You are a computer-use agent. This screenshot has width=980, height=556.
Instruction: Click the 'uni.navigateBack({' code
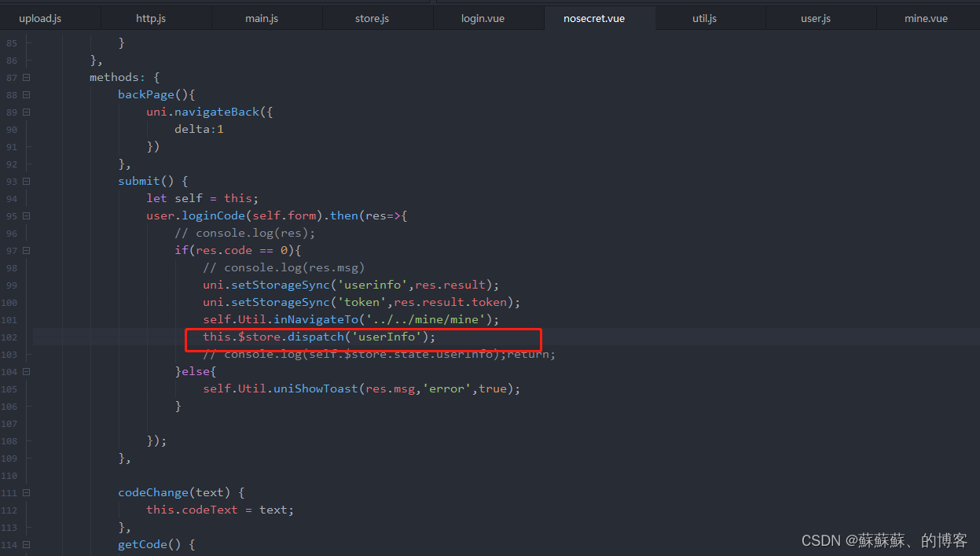pyautogui.click(x=209, y=112)
